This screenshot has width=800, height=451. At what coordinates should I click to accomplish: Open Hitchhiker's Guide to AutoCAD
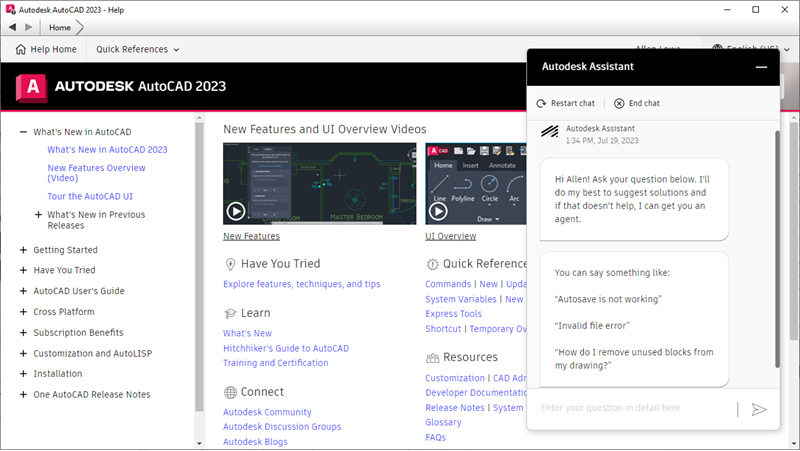click(x=286, y=348)
